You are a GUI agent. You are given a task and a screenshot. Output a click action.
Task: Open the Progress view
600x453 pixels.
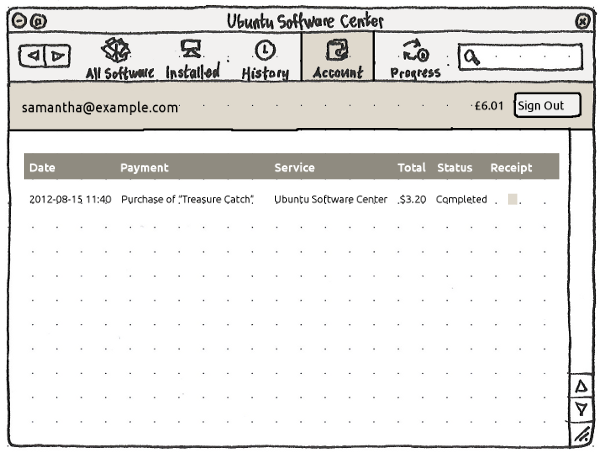[x=414, y=58]
